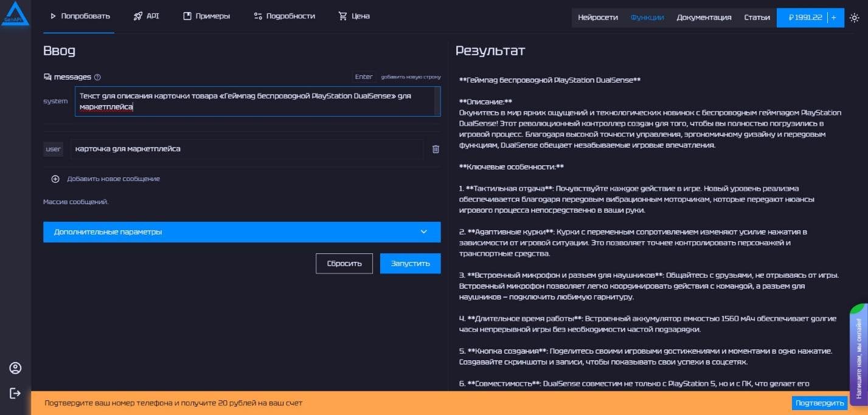Open the Попробовать tab
Image resolution: width=868 pixels, height=415 pixels.
point(79,16)
